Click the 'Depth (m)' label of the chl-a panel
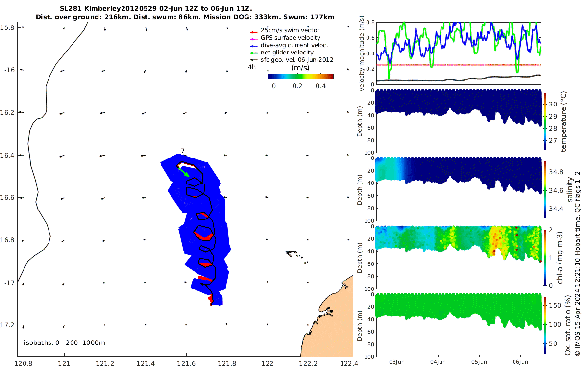This screenshot has width=588, height=368. pyautogui.click(x=360, y=257)
